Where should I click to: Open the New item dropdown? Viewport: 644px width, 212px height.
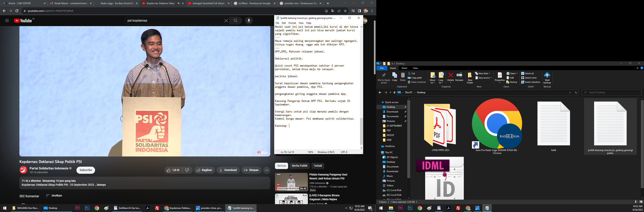click(x=483, y=73)
